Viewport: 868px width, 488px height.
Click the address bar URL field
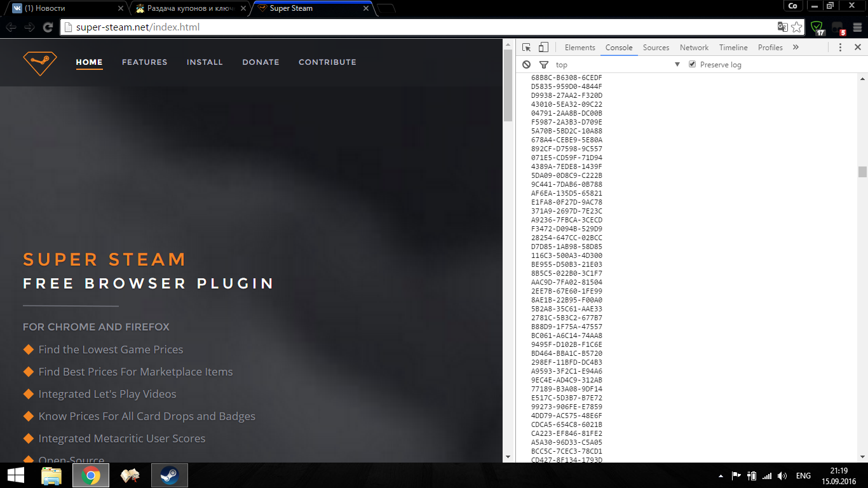click(x=419, y=27)
